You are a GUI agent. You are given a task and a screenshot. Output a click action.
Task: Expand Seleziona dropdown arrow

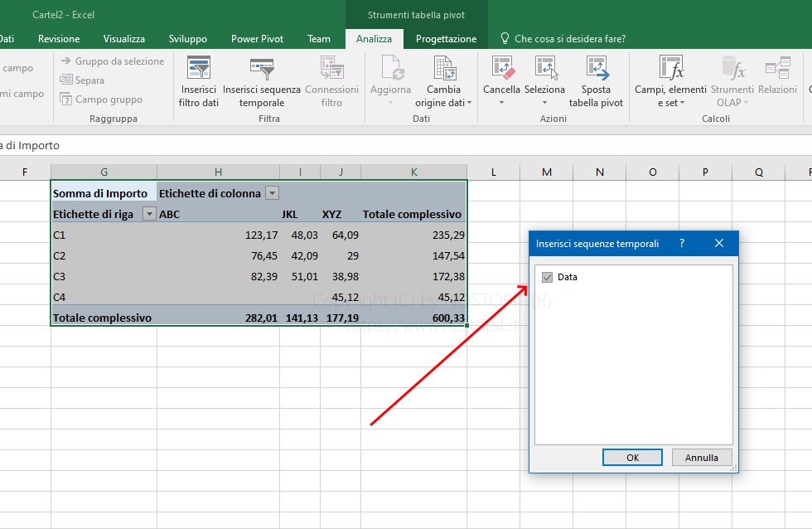pos(545,103)
